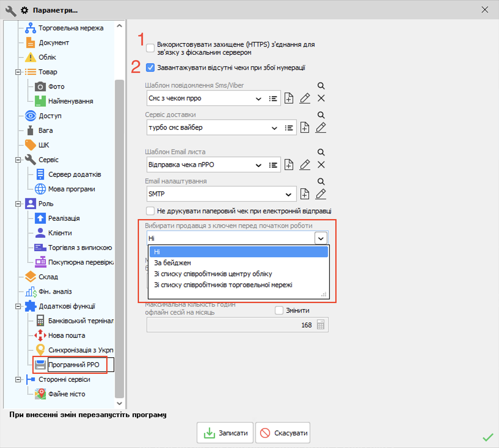Viewport: 499px width, 448px height.
Task: Open list view for Сервіс доставки field
Action: pyautogui.click(x=289, y=128)
